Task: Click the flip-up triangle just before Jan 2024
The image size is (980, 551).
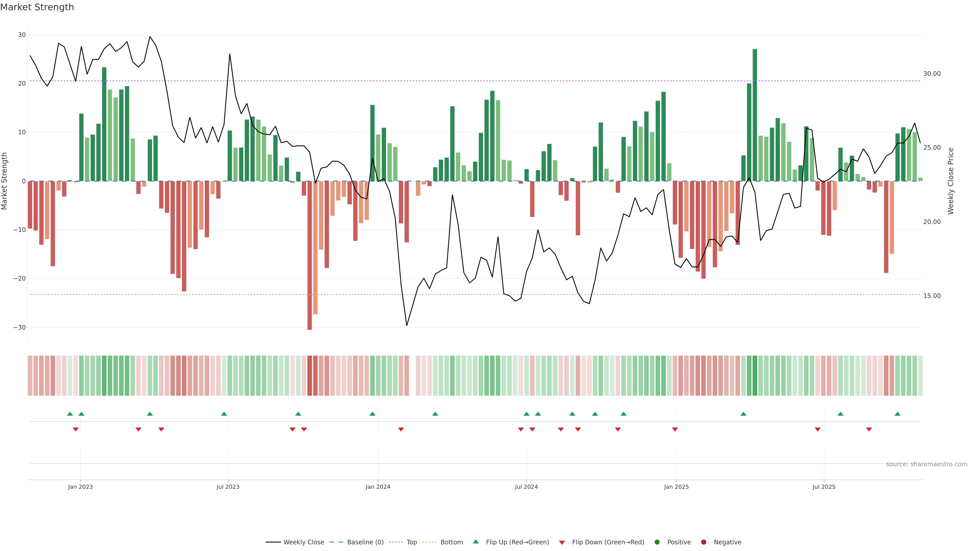Action: (x=372, y=414)
